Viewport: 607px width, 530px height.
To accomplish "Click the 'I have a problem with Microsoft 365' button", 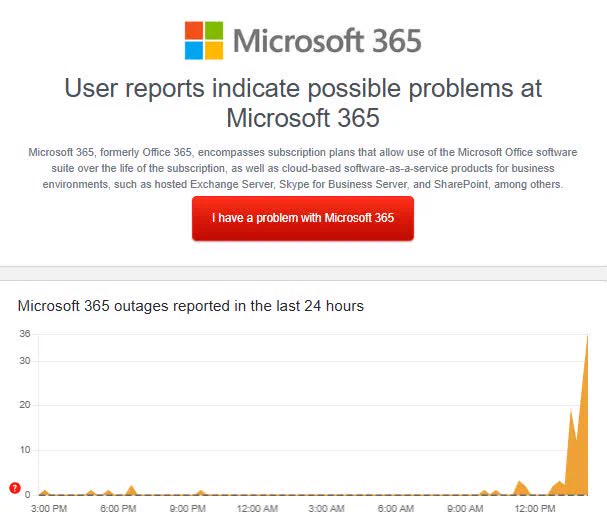I will (x=303, y=218).
